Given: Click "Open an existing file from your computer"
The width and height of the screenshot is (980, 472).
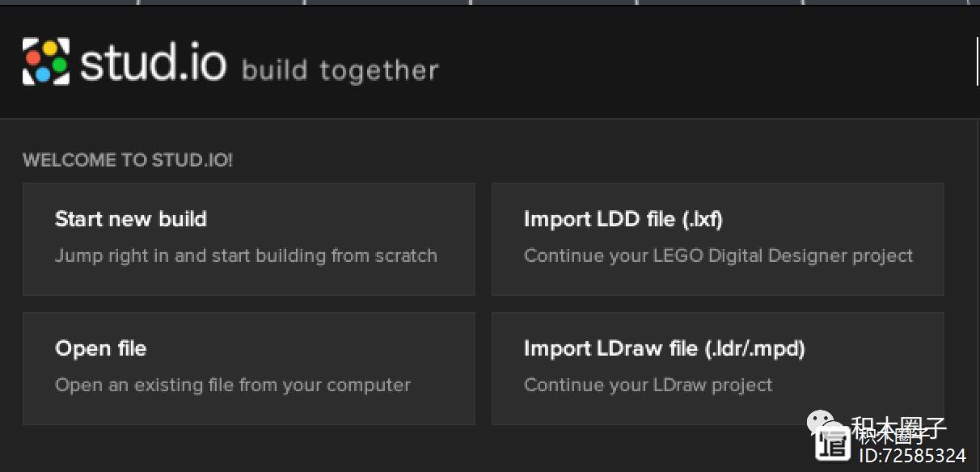Looking at the screenshot, I should (233, 385).
